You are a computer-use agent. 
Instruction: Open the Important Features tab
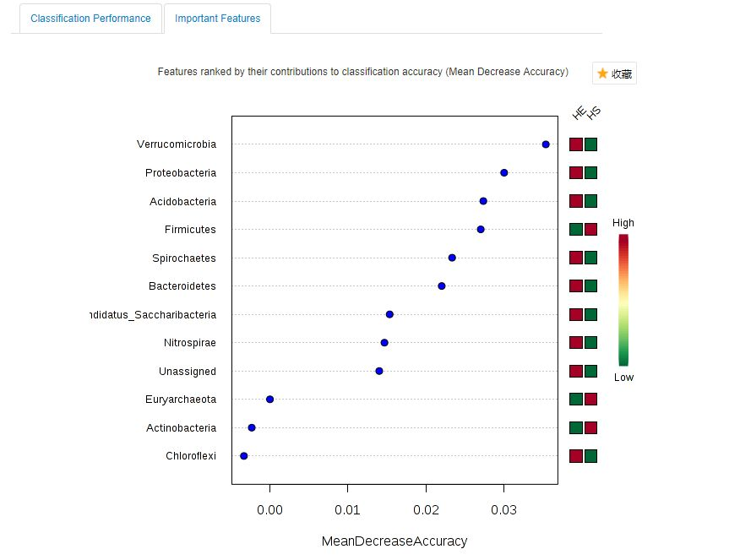[x=217, y=17]
